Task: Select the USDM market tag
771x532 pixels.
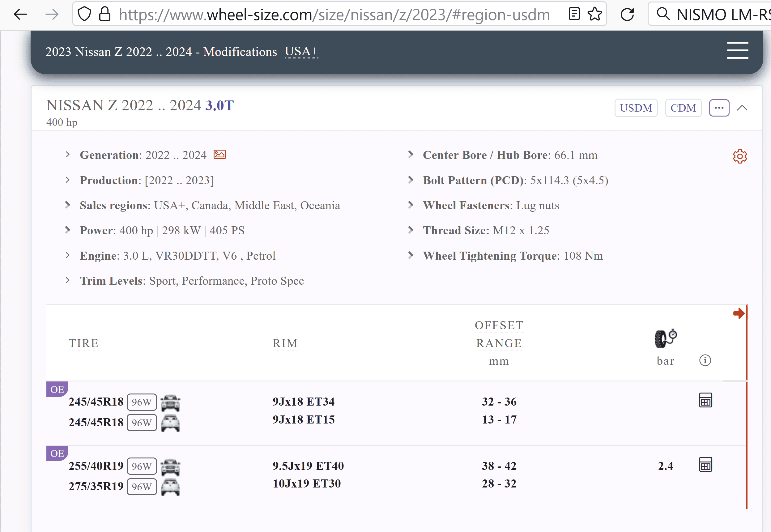Action: 636,108
